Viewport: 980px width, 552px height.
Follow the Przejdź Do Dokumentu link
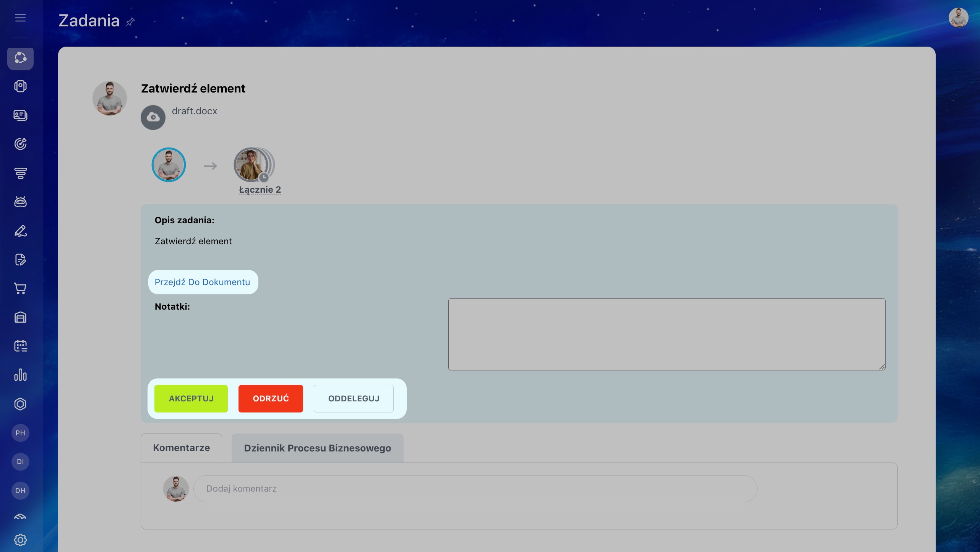point(202,282)
